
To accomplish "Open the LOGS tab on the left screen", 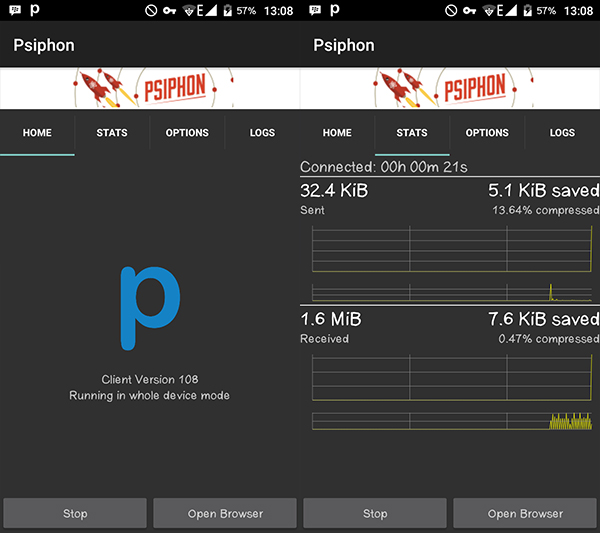I will coord(262,133).
